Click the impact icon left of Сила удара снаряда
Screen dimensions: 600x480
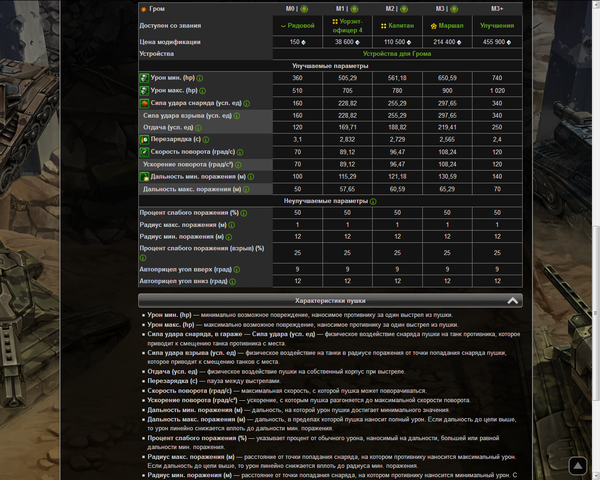(144, 103)
